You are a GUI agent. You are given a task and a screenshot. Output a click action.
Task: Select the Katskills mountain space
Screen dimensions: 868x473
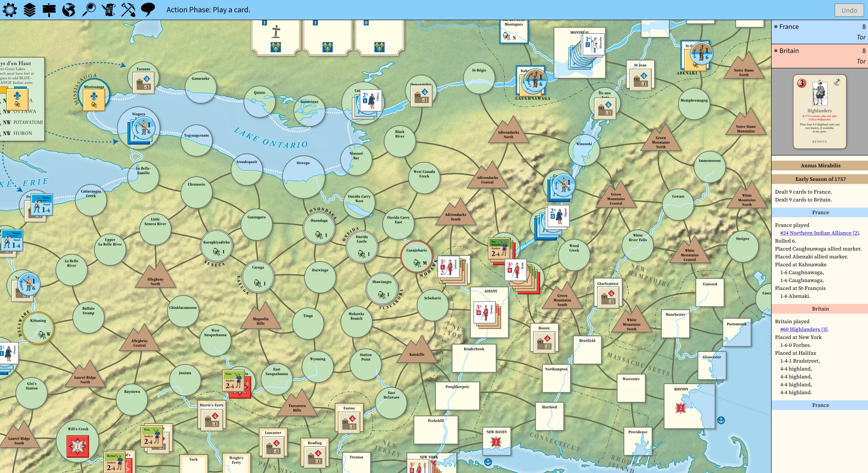417,350
